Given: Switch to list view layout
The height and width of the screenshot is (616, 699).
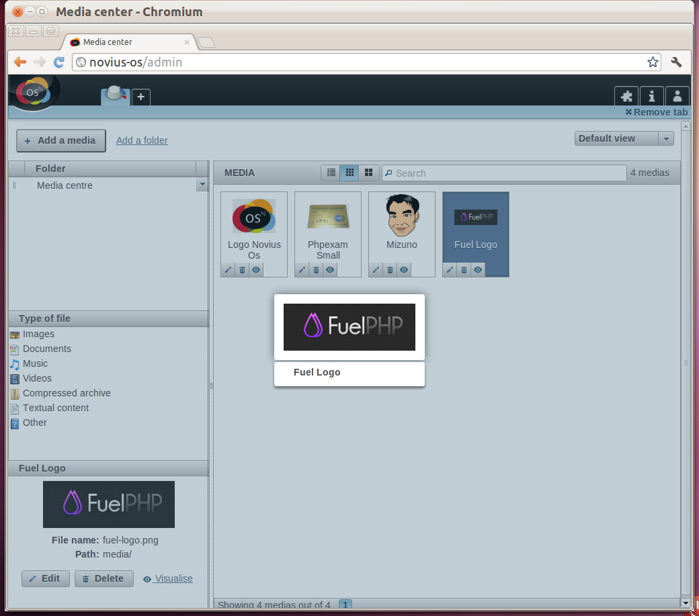Looking at the screenshot, I should [331, 173].
